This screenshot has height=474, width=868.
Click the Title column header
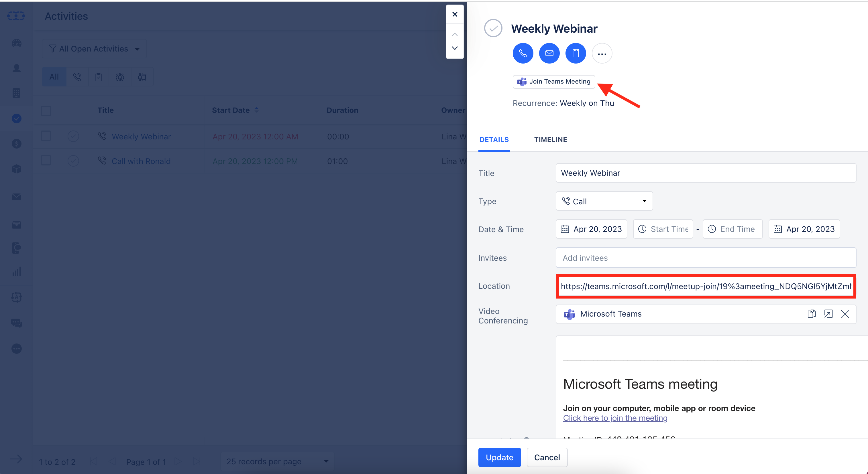click(x=105, y=110)
